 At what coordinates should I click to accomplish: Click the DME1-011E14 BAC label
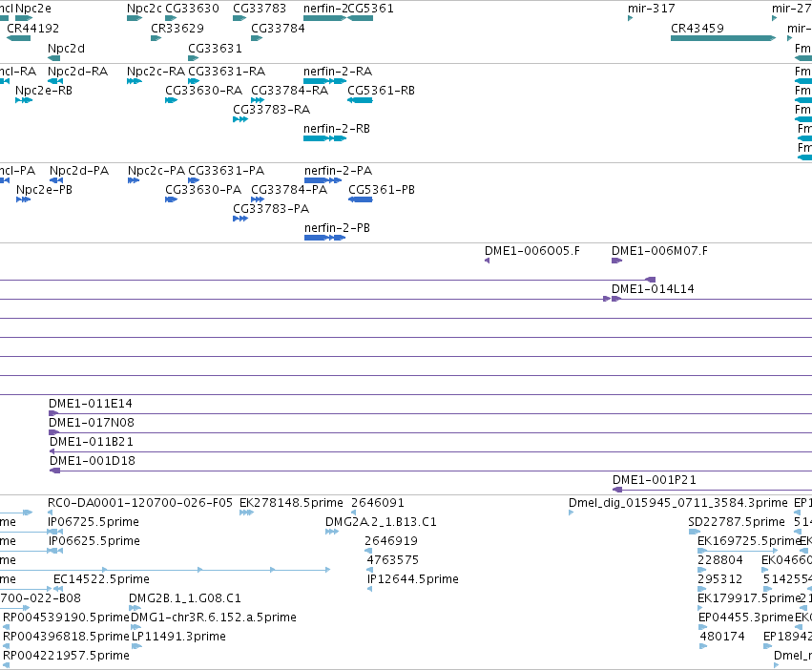[x=90, y=404]
